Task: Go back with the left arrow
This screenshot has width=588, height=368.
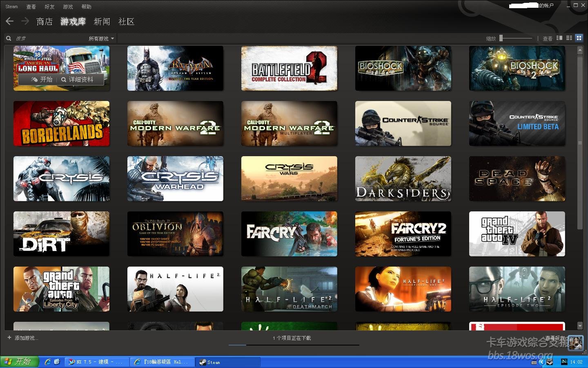Action: 10,21
